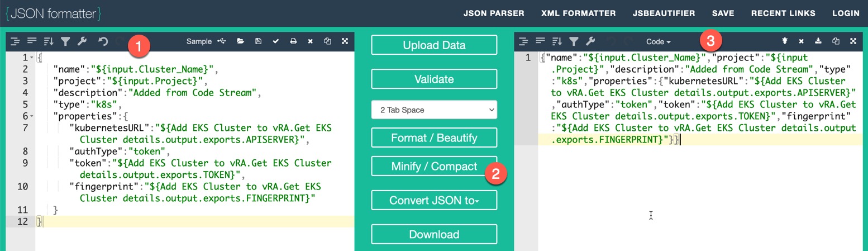Clear left editor with X icon
Viewport: 868px width, 251px height.
pyautogui.click(x=311, y=41)
